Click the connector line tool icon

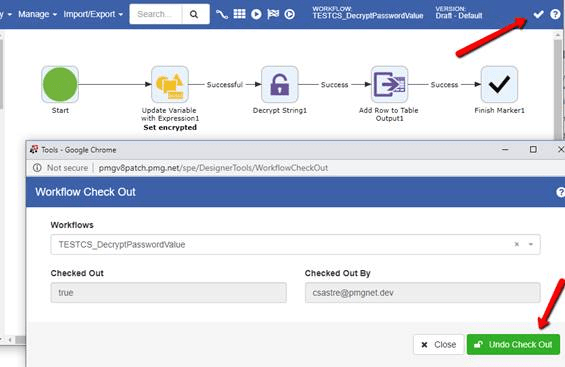[222, 14]
